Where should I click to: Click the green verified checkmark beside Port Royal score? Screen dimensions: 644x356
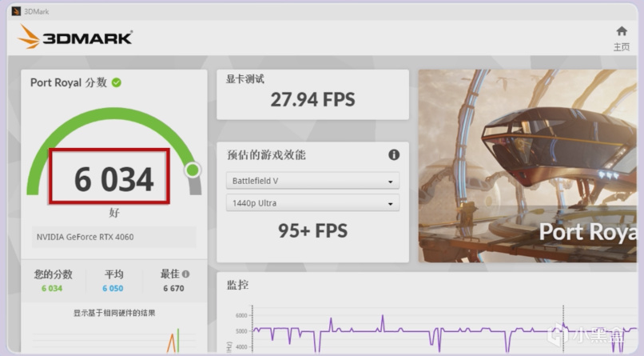(117, 82)
